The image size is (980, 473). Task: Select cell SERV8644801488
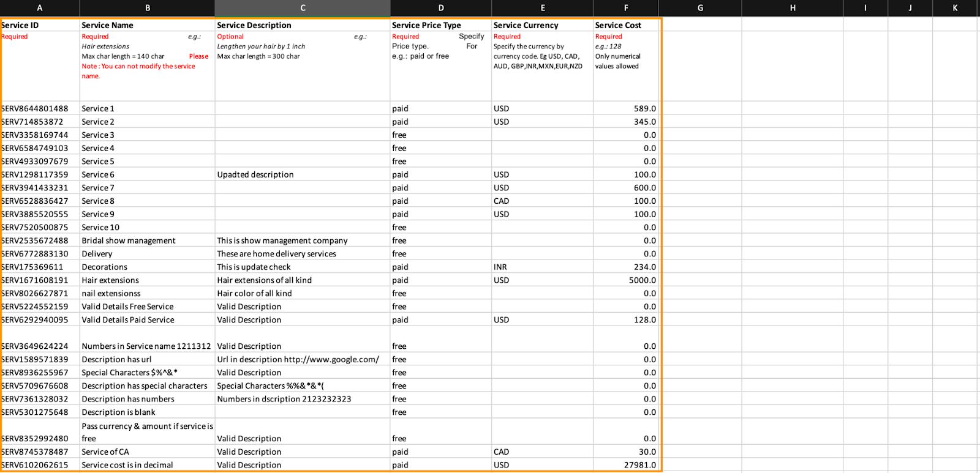pos(40,108)
